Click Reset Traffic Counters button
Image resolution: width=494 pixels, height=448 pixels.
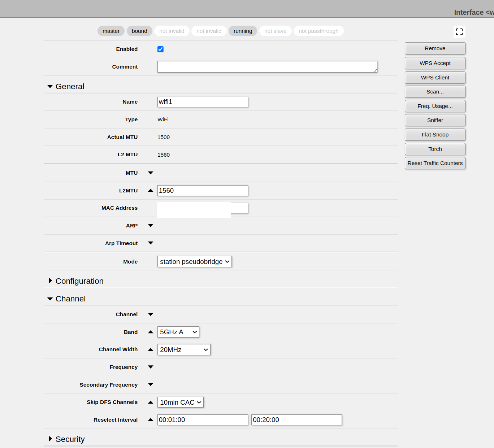(435, 163)
